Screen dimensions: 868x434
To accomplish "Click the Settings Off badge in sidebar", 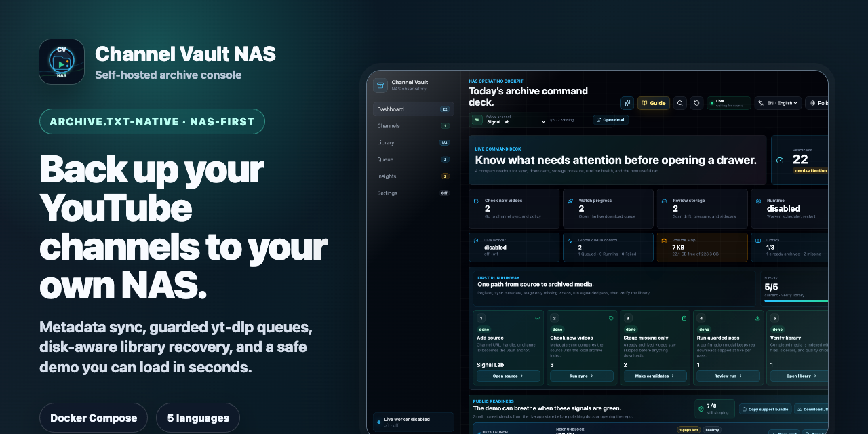I will 445,193.
